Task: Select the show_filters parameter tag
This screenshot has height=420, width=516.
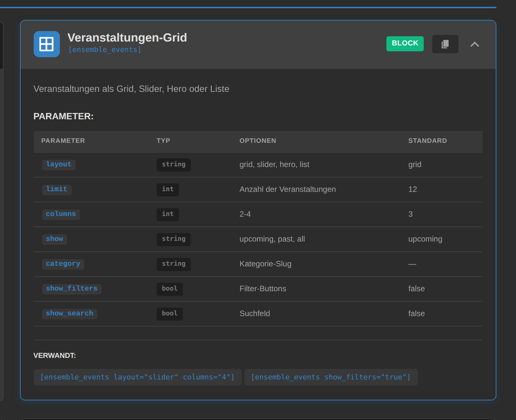Action: pos(72,289)
